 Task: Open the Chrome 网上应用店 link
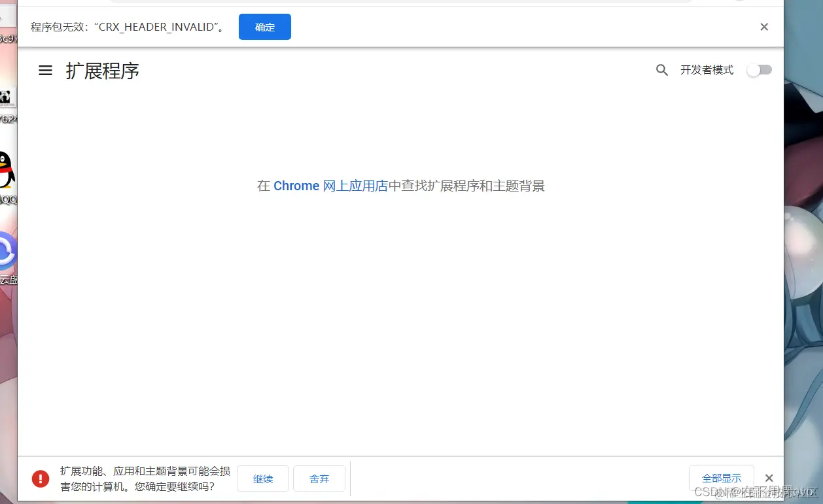pos(331,186)
